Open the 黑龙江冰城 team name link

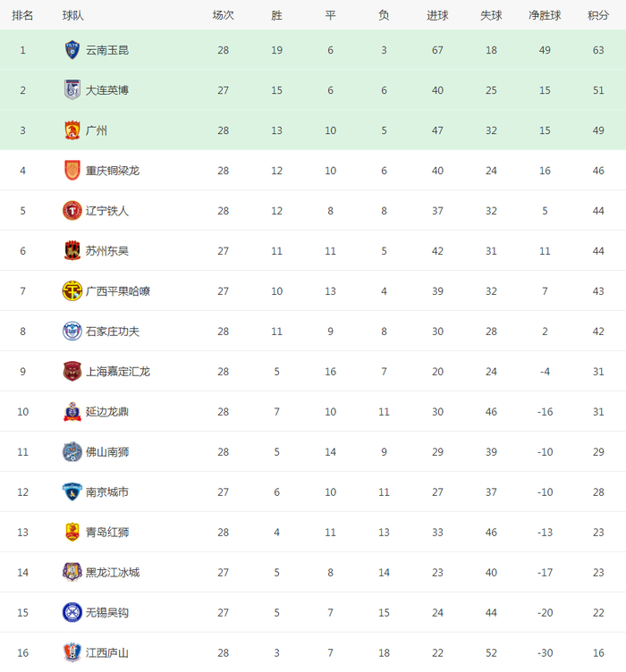(x=113, y=573)
